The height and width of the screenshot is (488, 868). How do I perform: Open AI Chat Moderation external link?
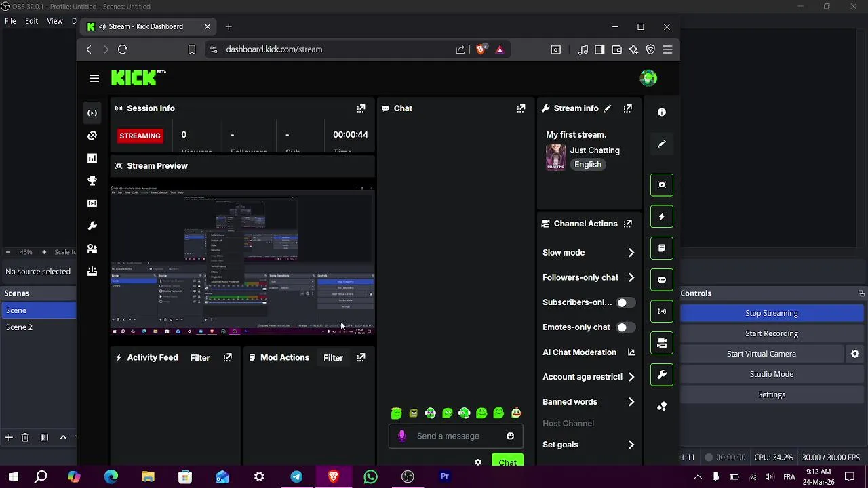(x=631, y=352)
